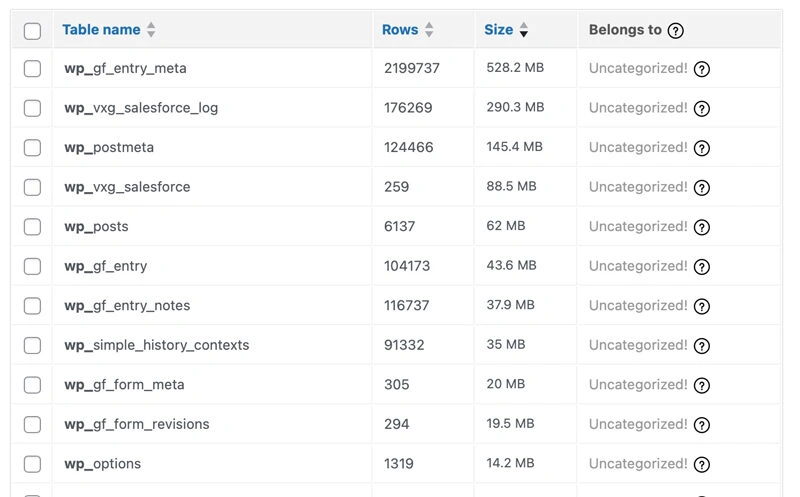Open help icon in wp_gf_entry_meta row
This screenshot has height=497, width=800.
[x=702, y=69]
